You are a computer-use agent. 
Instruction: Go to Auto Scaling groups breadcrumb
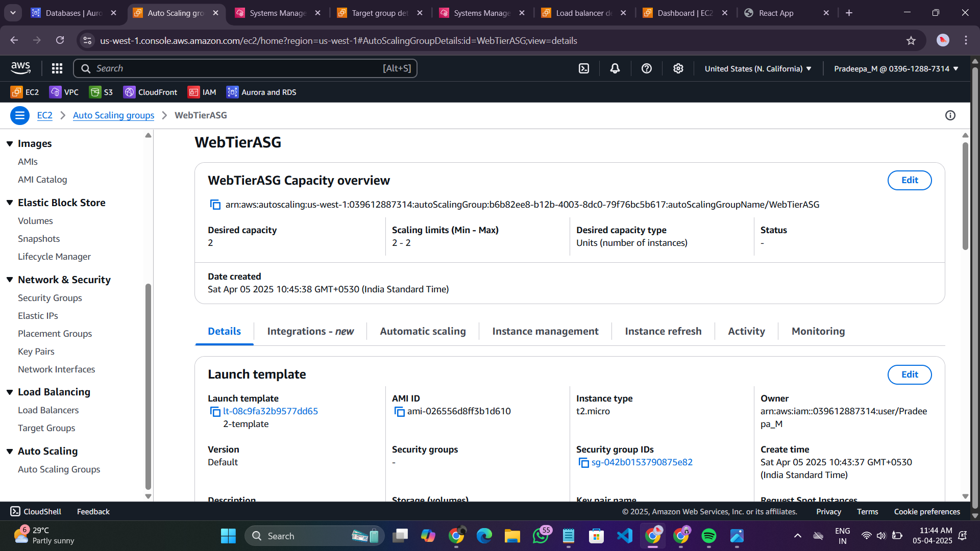click(x=113, y=115)
